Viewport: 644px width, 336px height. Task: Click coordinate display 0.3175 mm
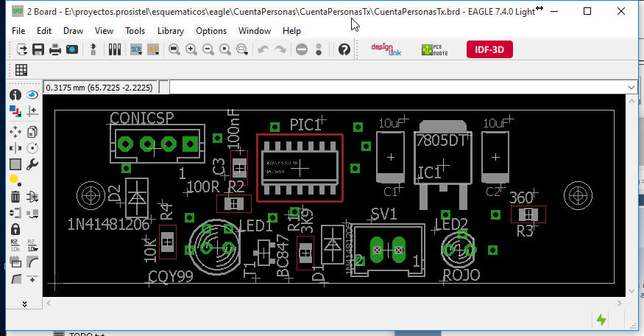pyautogui.click(x=99, y=88)
